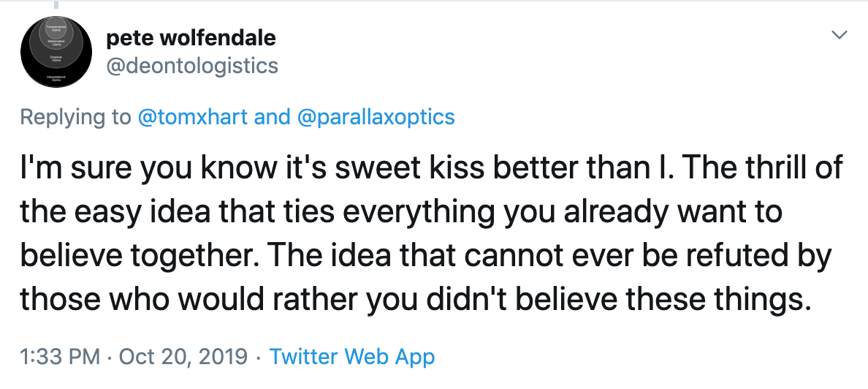The height and width of the screenshot is (389, 868).
Task: Click the @deontologistics handle
Action: pos(192,66)
